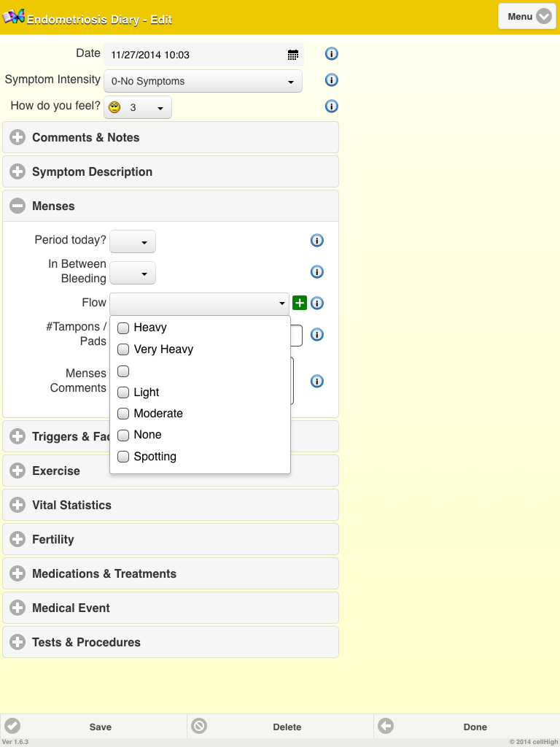Collapse the Menses section
Screen dimensions: 560x747
pyautogui.click(x=171, y=206)
